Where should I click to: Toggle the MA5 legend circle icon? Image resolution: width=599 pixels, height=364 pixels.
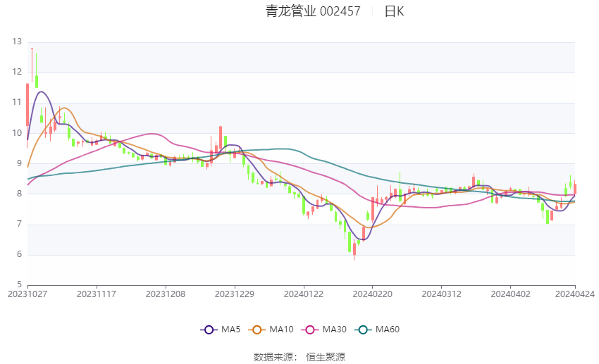click(x=209, y=330)
